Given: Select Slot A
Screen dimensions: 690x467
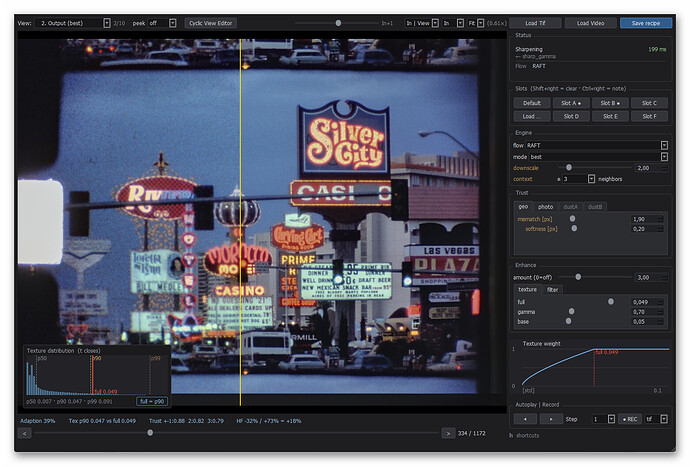Looking at the screenshot, I should point(571,103).
